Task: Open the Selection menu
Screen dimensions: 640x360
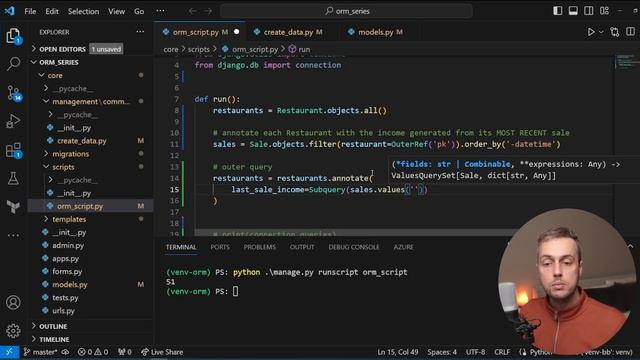Action: (83, 11)
